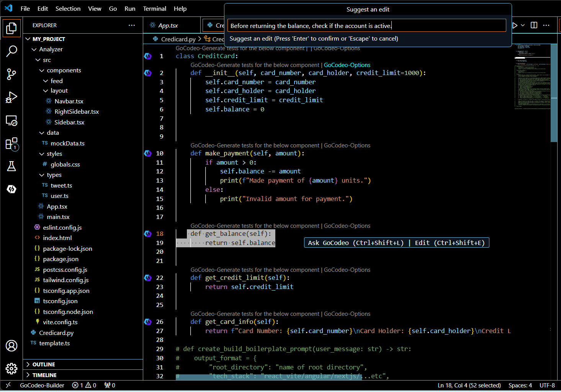Open tailwind.config.js file
Image resolution: width=561 pixels, height=392 pixels.
pyautogui.click(x=66, y=280)
